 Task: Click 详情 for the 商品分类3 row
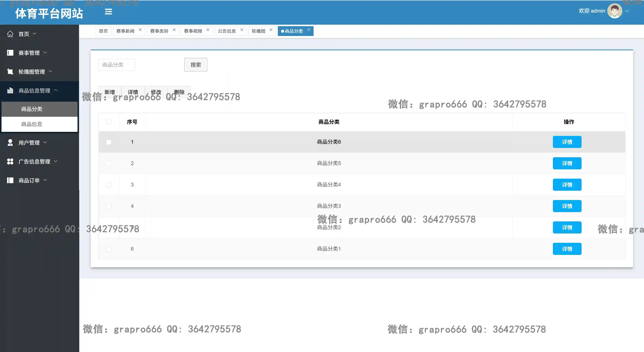(567, 206)
